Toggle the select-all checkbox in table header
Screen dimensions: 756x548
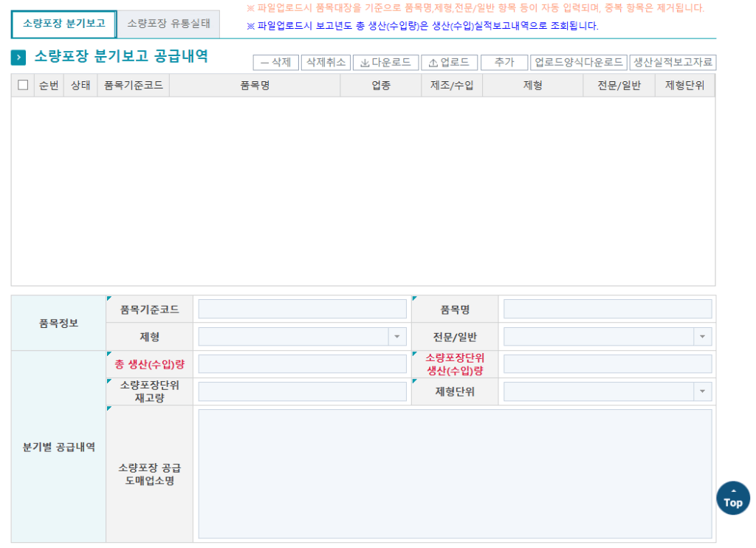(x=23, y=85)
